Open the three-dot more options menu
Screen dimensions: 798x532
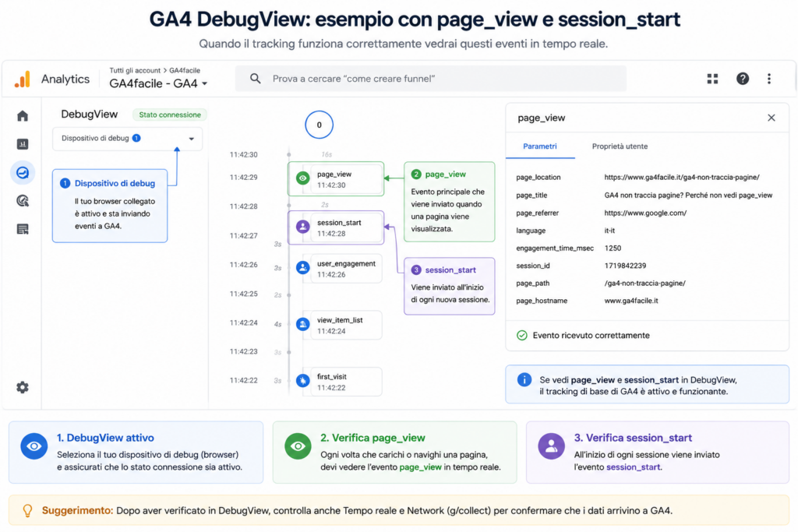click(769, 79)
